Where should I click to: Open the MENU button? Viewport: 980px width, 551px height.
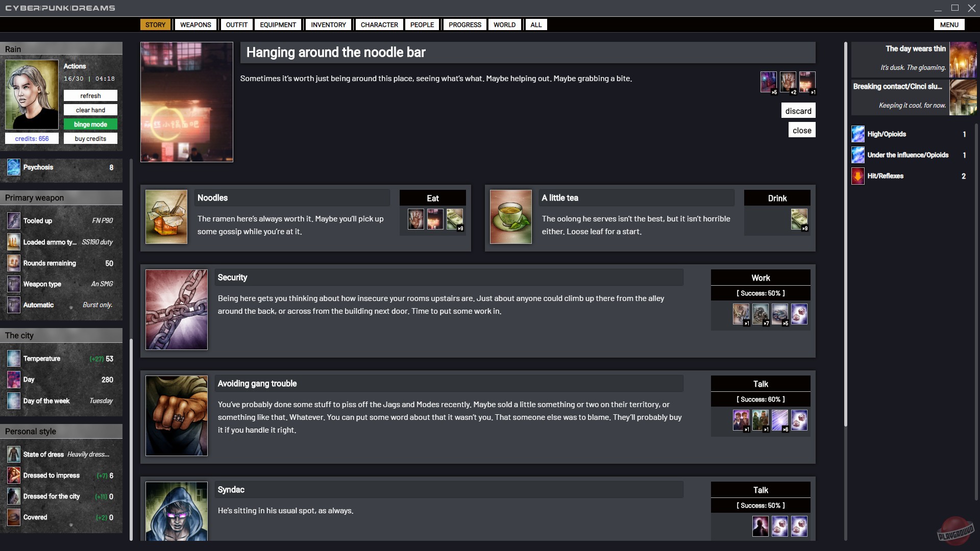[x=949, y=24]
